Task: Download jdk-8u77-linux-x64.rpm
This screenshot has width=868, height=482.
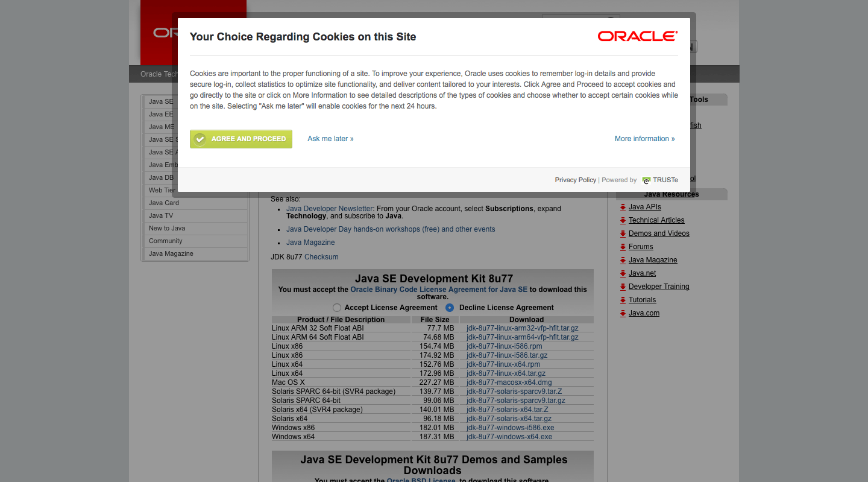Action: (x=503, y=364)
